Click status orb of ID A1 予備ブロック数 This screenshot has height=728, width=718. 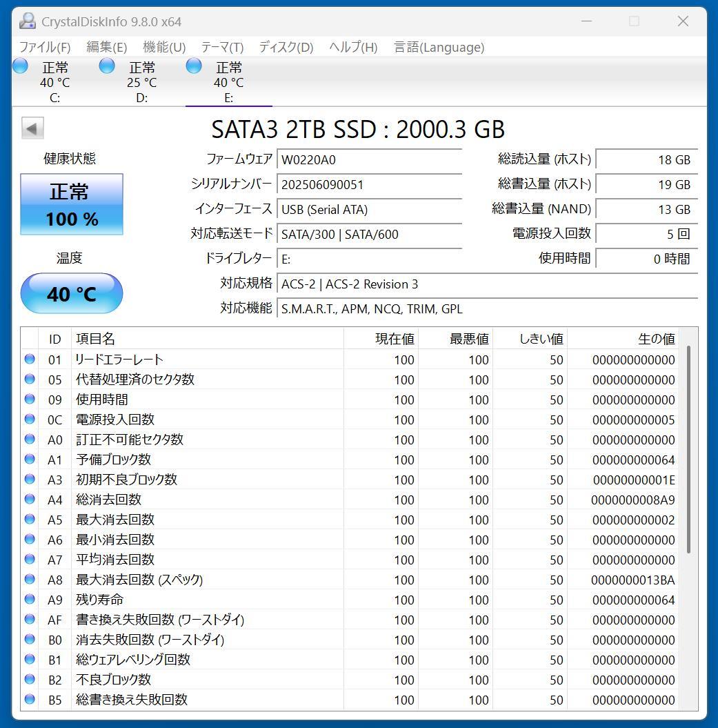(x=30, y=459)
